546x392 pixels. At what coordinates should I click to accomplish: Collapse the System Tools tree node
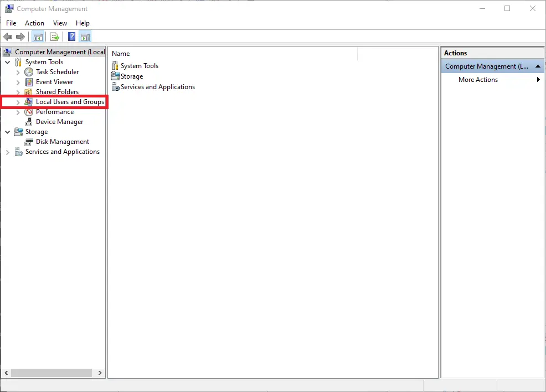click(8, 61)
